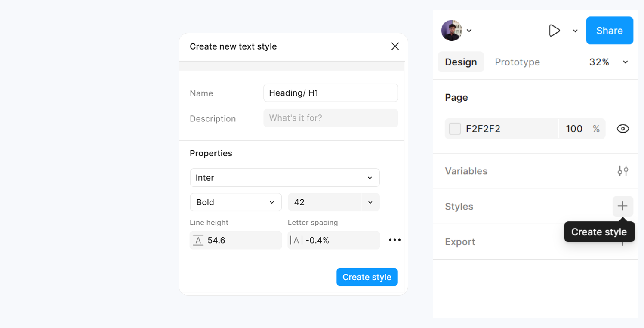The image size is (644, 328).
Task: Click the plus icon beside Styles
Action: tap(622, 207)
